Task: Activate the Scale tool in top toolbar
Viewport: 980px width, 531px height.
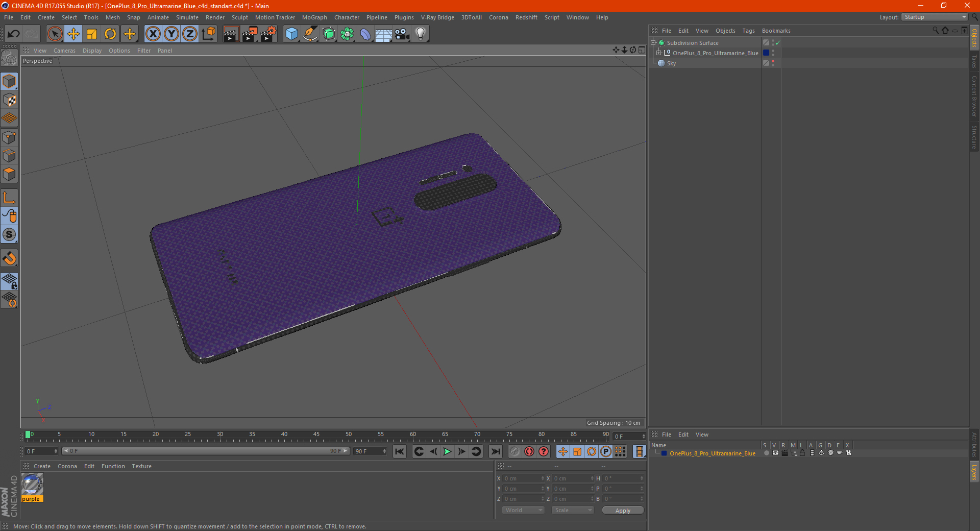Action: [x=92, y=34]
